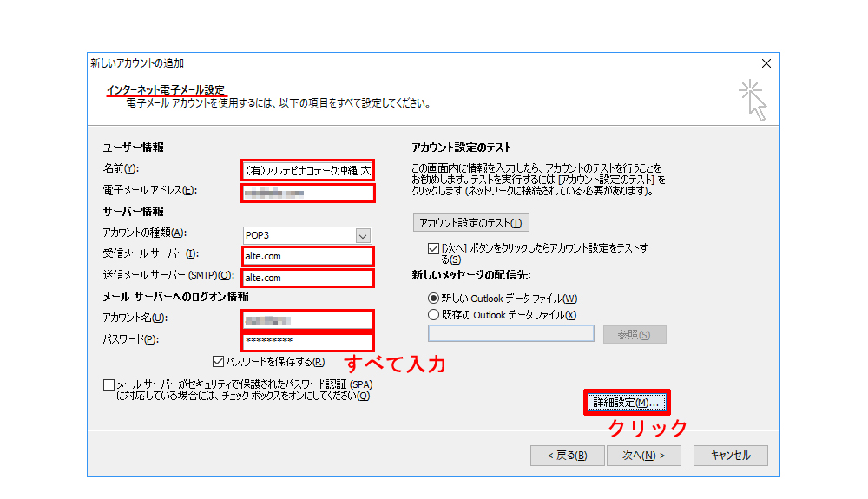The image size is (868, 499).
Task: Click the email address input field
Action: 308,192
